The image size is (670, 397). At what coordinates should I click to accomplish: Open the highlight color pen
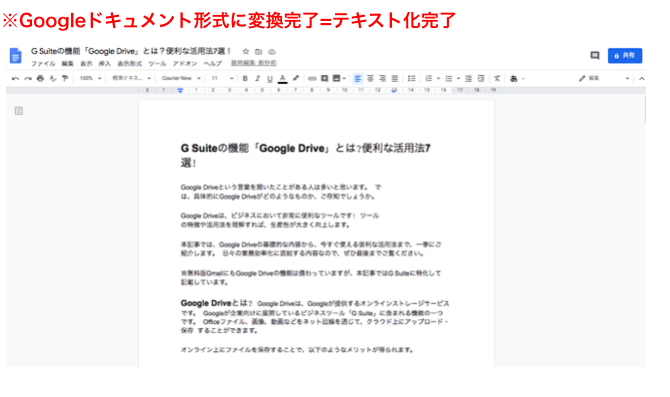[295, 79]
